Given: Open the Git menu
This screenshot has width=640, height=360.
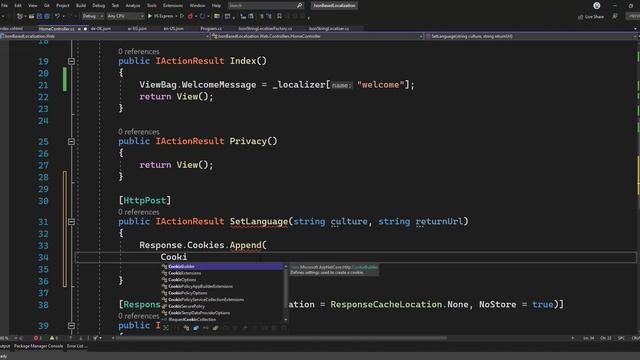Looking at the screenshot, I should (x=47, y=6).
